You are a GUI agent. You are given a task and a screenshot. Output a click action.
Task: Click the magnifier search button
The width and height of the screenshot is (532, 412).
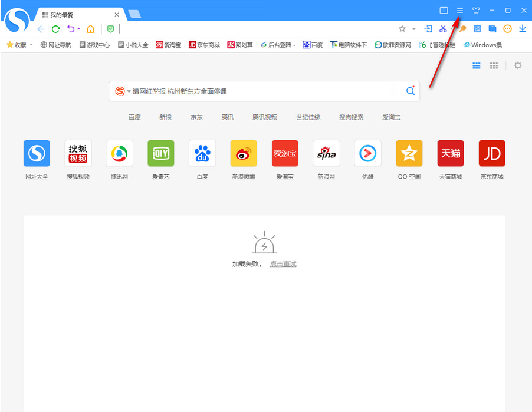[x=411, y=91]
